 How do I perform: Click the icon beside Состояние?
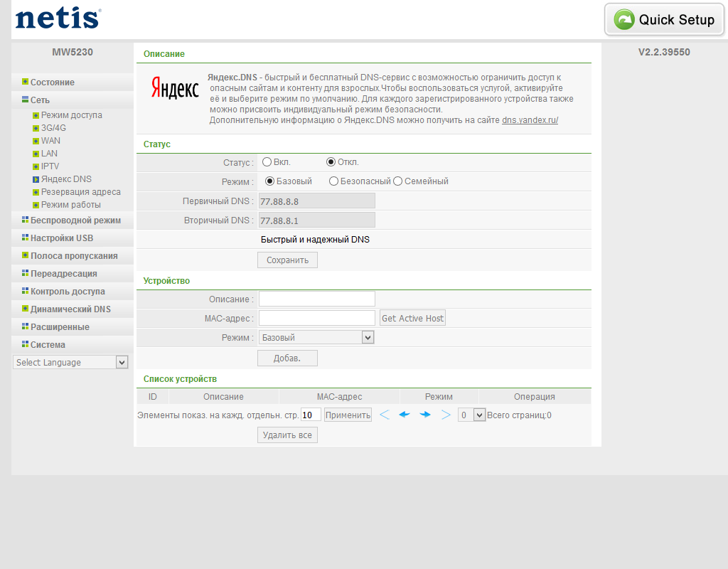point(25,82)
